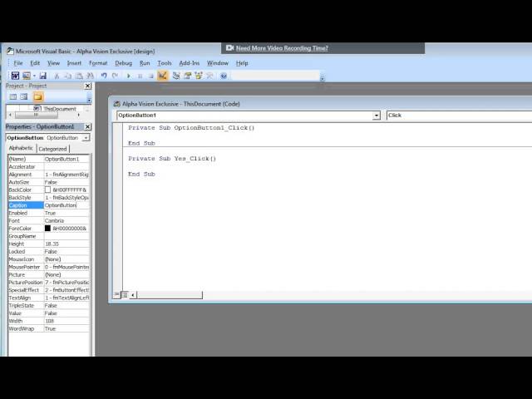The image size is (532, 399).
Task: Toggle Design Mode icon
Action: 163,76
